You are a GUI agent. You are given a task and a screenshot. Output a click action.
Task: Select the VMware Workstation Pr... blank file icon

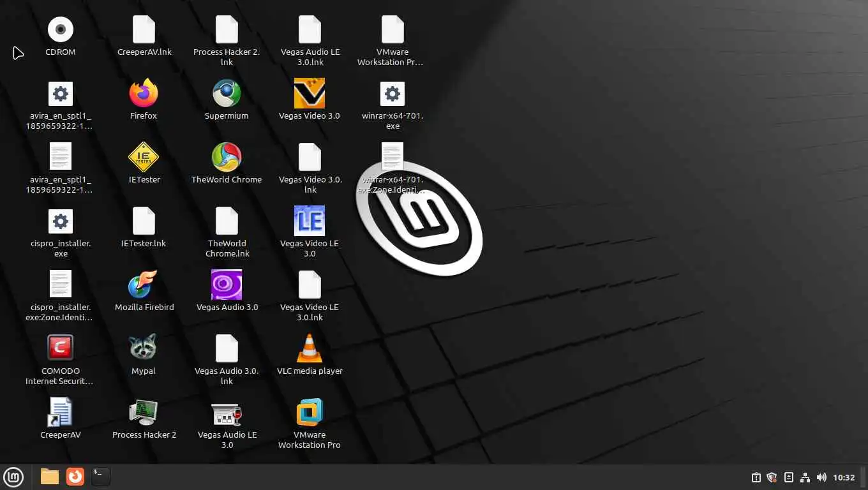[393, 29]
